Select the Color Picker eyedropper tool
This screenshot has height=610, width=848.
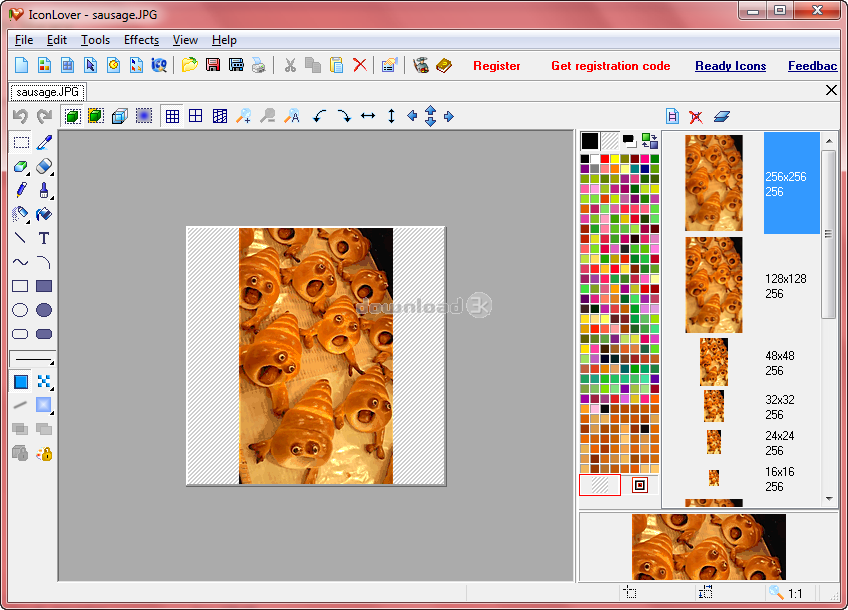[x=44, y=142]
